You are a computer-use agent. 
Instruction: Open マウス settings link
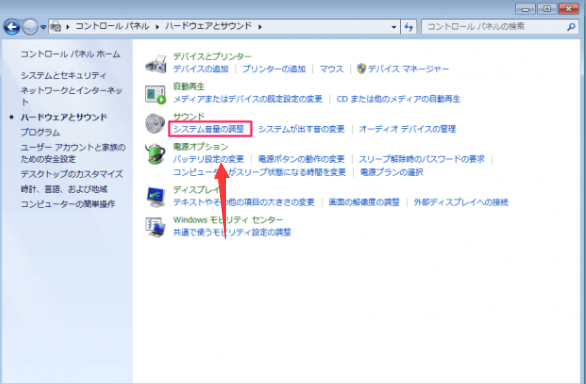[x=331, y=69]
